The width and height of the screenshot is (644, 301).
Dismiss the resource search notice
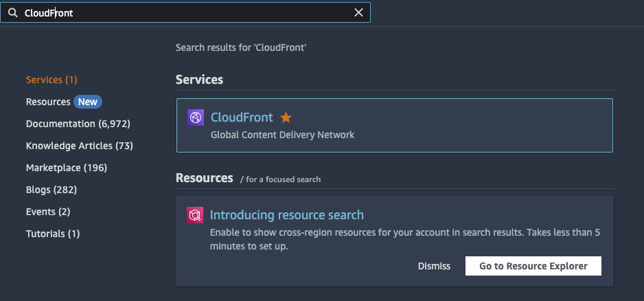point(434,266)
